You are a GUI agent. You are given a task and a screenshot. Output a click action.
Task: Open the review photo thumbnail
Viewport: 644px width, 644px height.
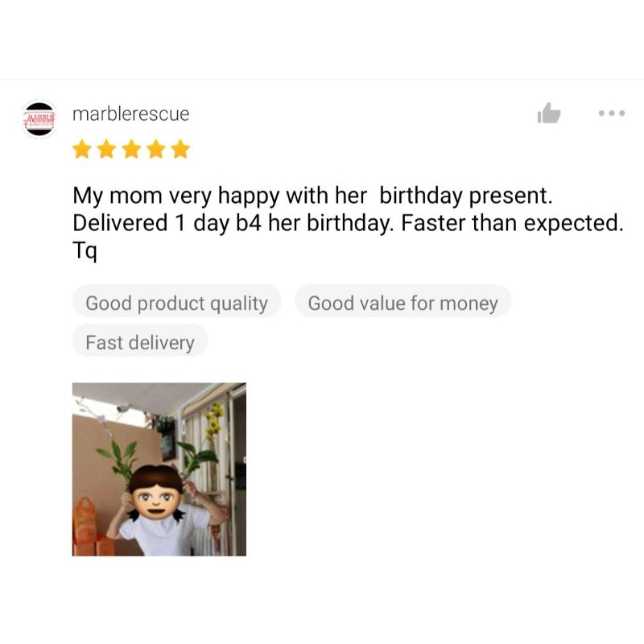tap(159, 469)
